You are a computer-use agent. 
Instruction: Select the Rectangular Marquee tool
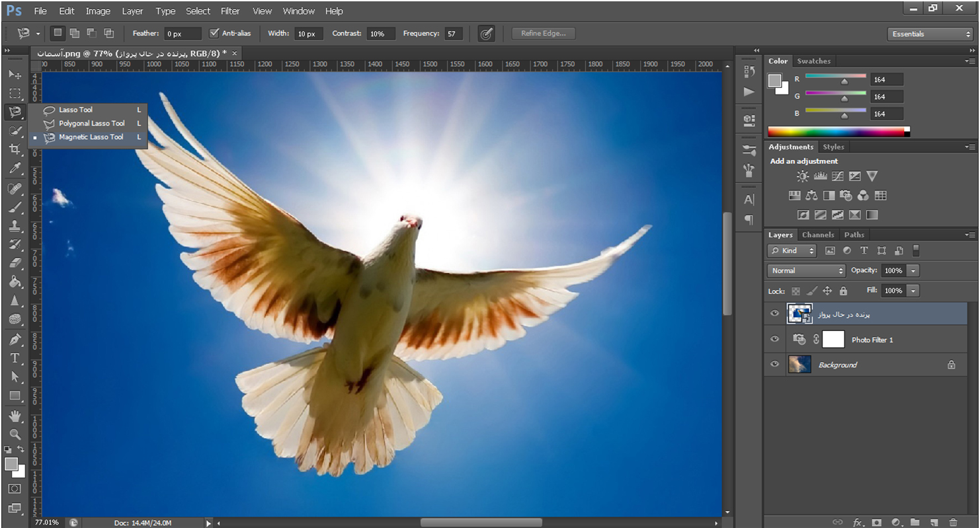tap(15, 93)
